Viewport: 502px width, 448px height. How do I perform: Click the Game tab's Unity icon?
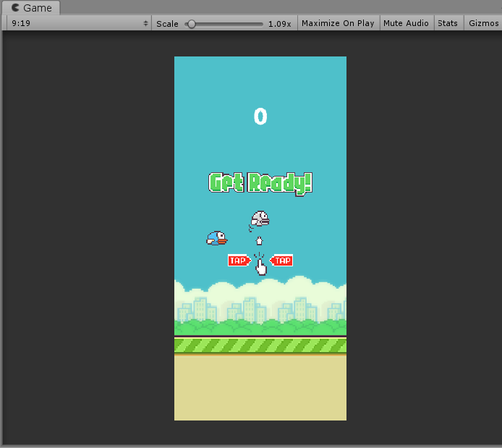coord(15,7)
